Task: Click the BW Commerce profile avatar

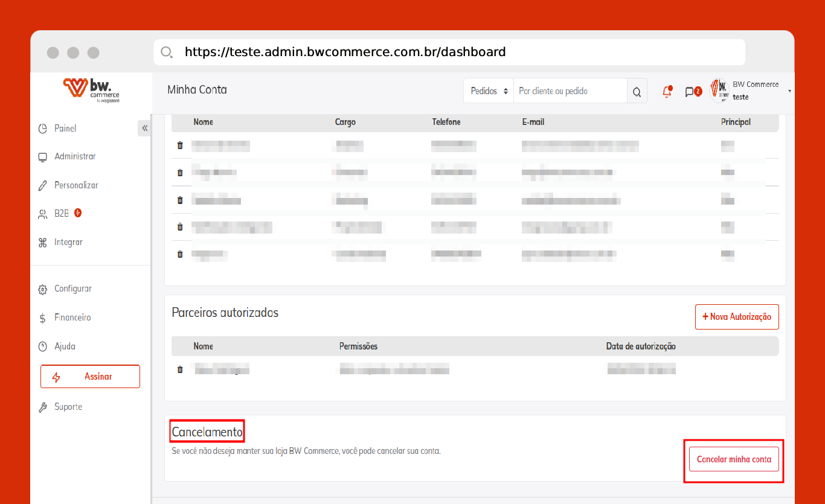Action: (x=719, y=91)
